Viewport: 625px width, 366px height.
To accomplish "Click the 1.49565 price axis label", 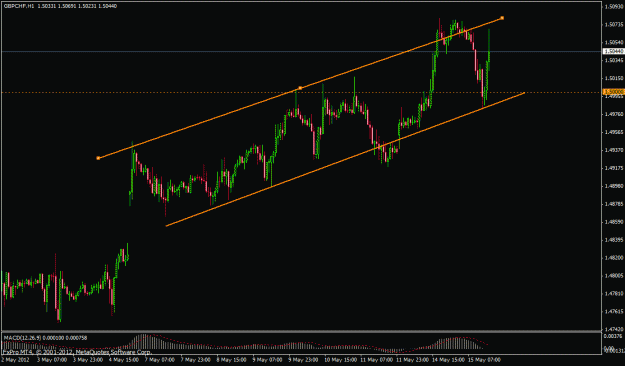I will [614, 132].
